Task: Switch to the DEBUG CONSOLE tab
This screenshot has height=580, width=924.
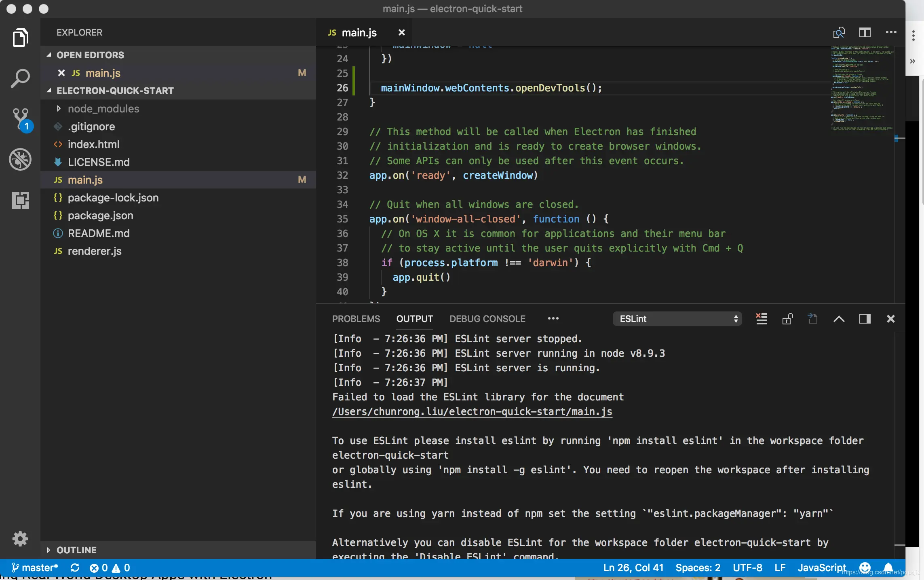Action: click(x=487, y=319)
